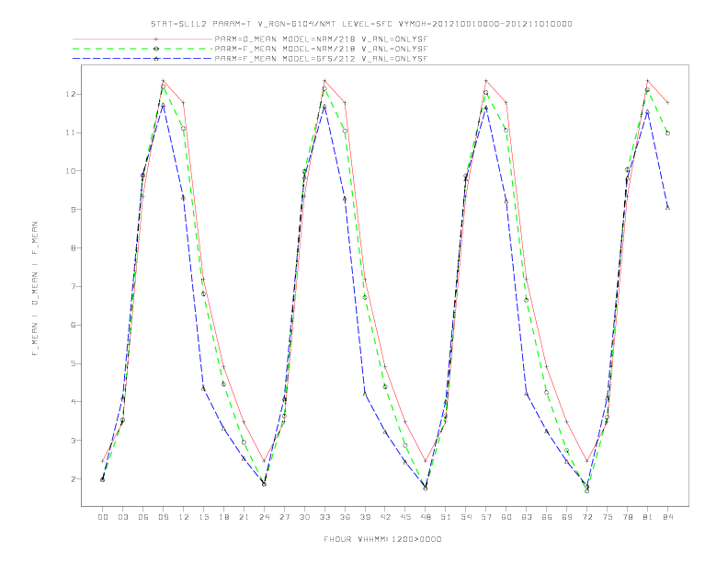Viewport: 728px width, 563px height.
Task: Click x-axis tick label 51
Action: (x=446, y=517)
